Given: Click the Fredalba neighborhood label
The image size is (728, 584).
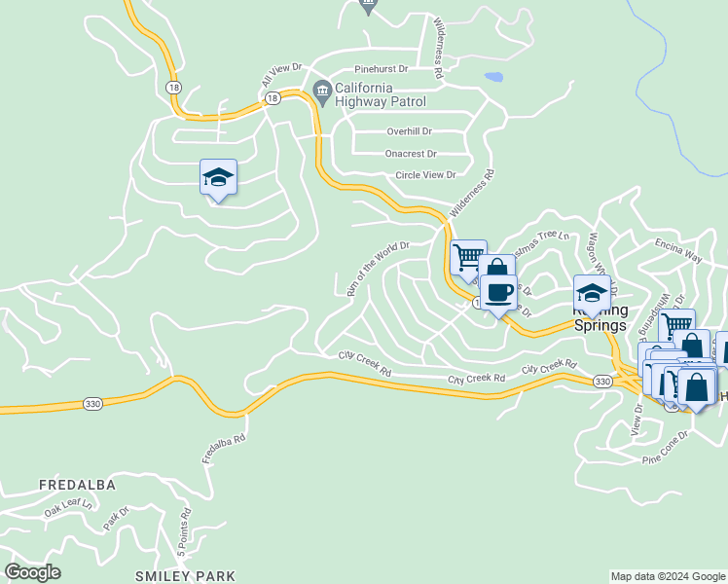Looking at the screenshot, I should [x=78, y=485].
